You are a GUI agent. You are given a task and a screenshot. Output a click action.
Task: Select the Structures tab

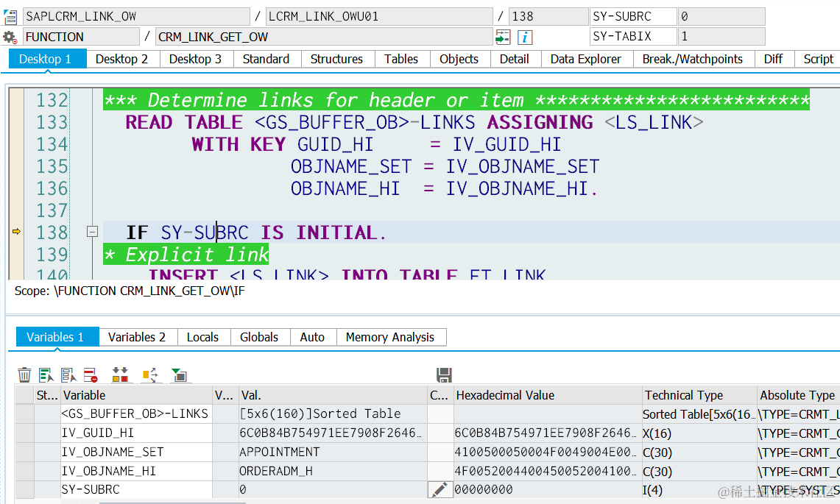(x=337, y=59)
